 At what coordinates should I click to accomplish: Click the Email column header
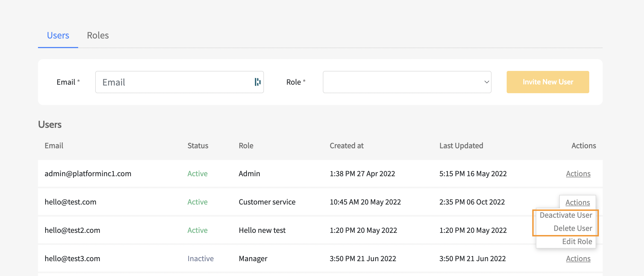point(54,146)
